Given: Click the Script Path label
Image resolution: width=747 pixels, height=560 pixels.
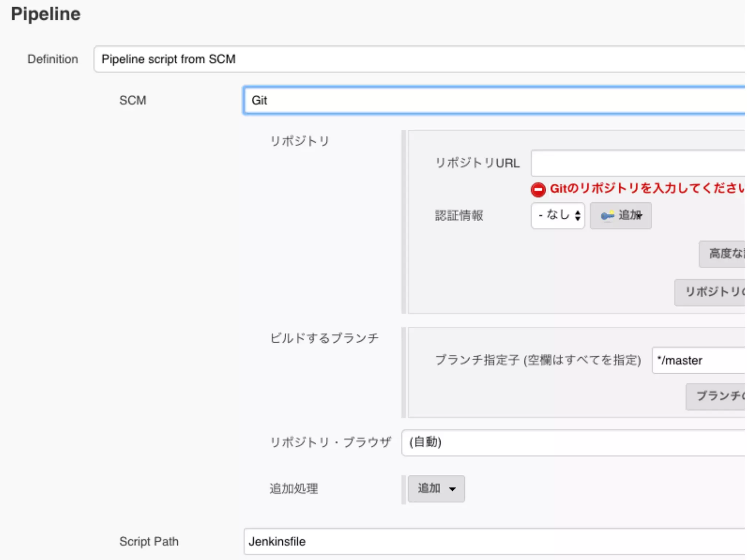Looking at the screenshot, I should click(149, 541).
